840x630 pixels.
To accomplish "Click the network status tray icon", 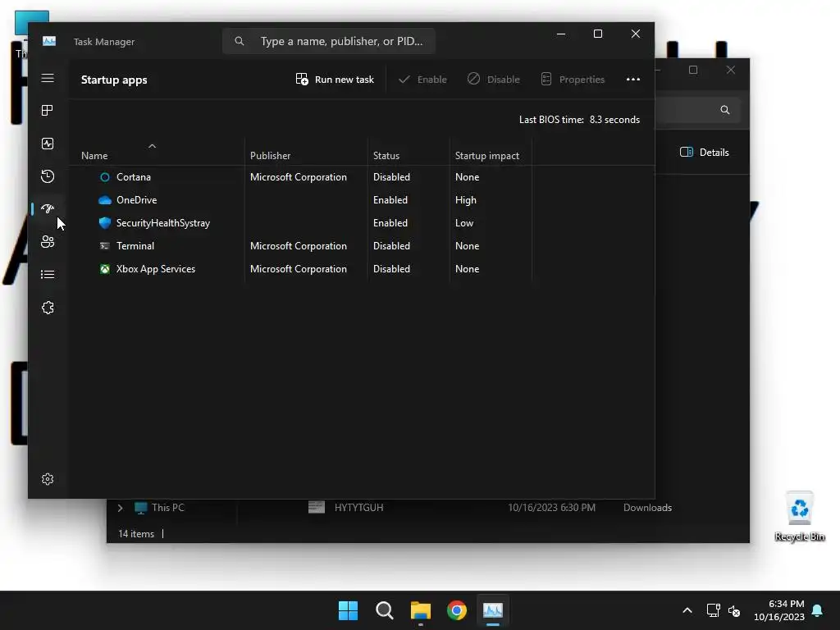I will tap(713, 610).
